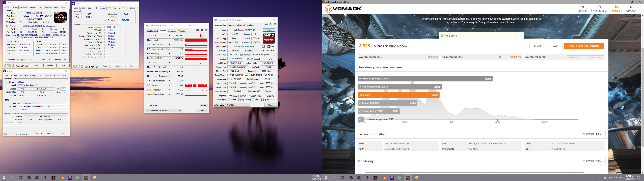This screenshot has height=181, width=644.
Task: Click the Bus Interface question mark in GPU-Z
Action: coord(275,55)
